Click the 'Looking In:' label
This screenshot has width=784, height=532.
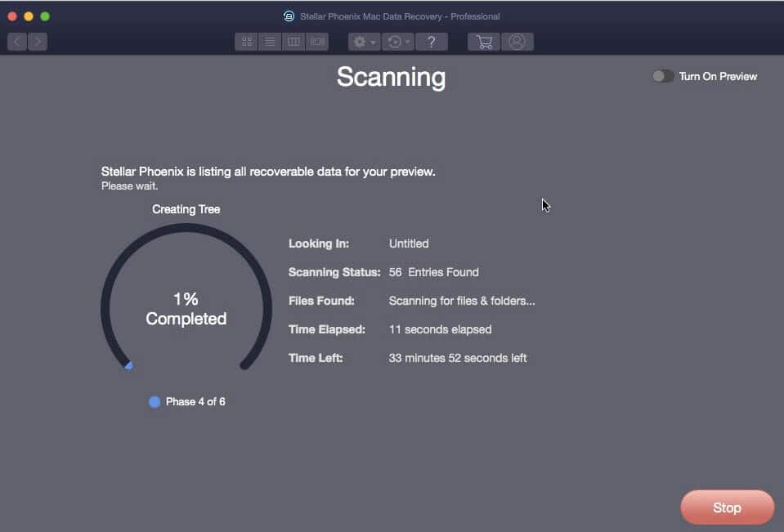(x=319, y=244)
